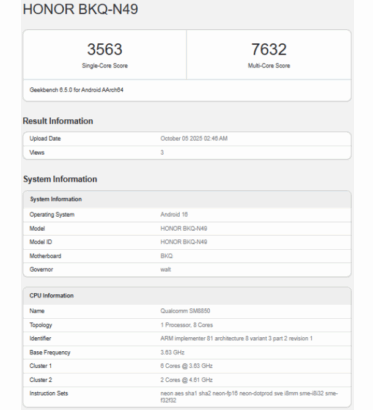Screen dimensions: 373x410
Task: Select the 2 Cores @ 4.61 GHz value
Action: tap(186, 380)
